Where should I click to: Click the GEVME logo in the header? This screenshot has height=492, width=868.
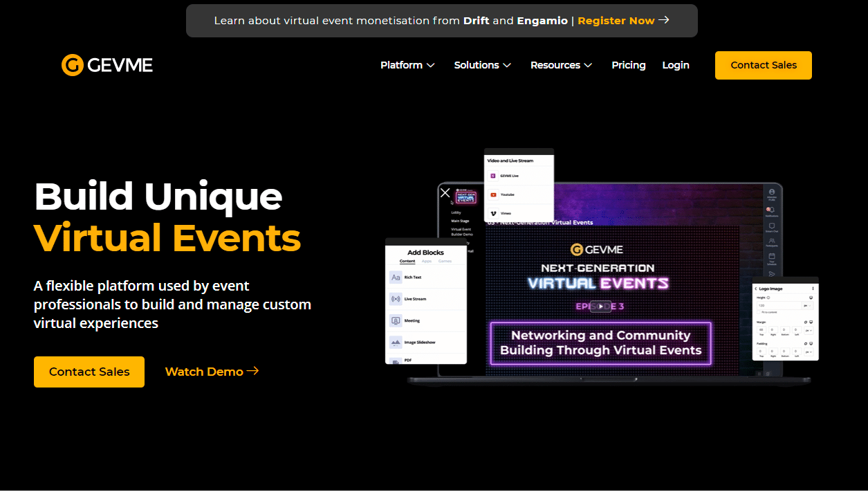[x=107, y=65]
